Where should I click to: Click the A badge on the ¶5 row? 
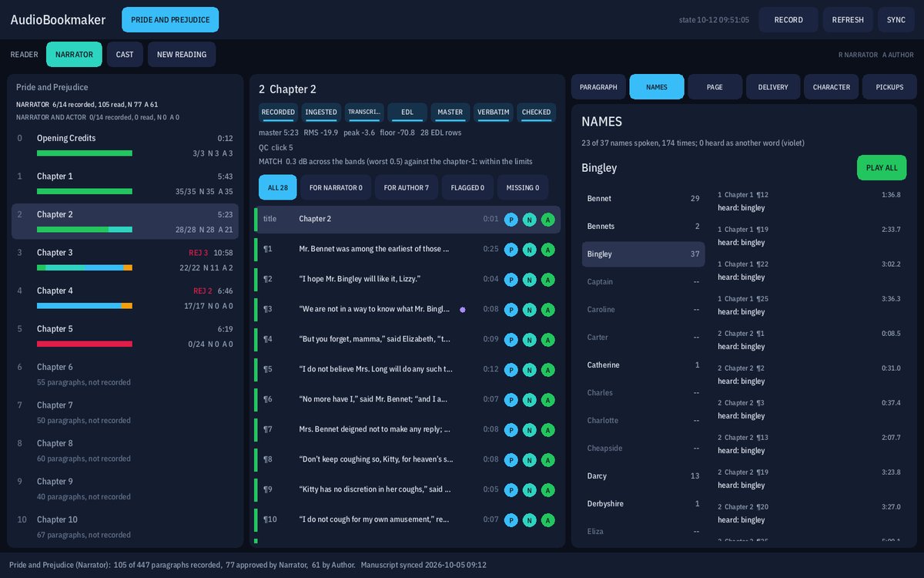548,370
